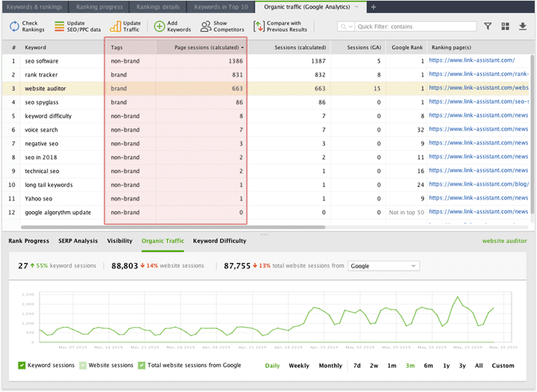This screenshot has width=537, height=392.
Task: Click 'Not in top 50' rank cell
Action: [x=406, y=213]
